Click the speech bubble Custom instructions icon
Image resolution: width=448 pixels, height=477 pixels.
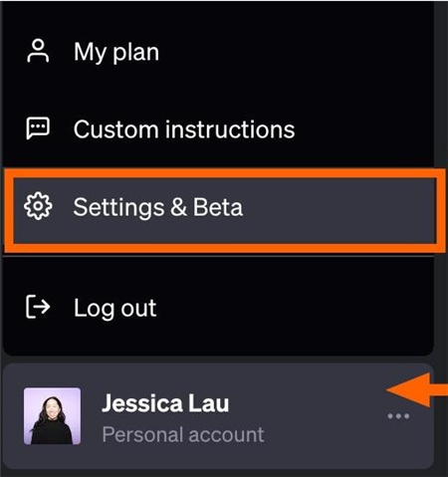(x=38, y=128)
